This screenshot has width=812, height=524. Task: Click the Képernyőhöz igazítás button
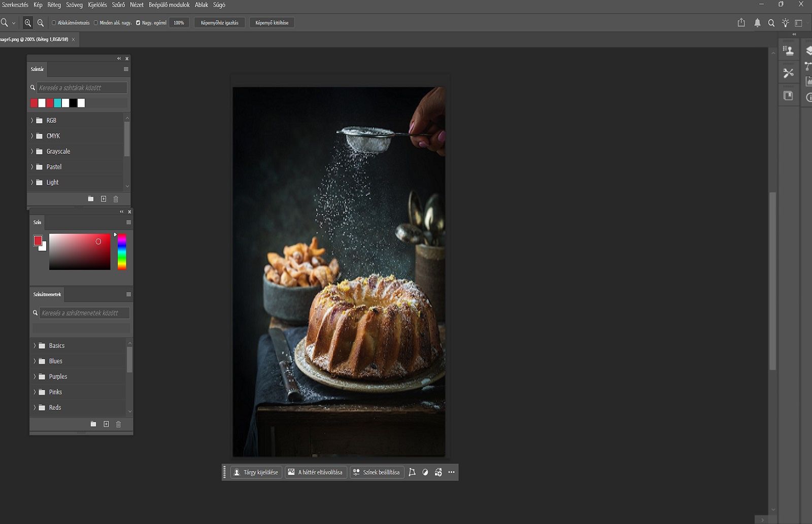tap(220, 23)
